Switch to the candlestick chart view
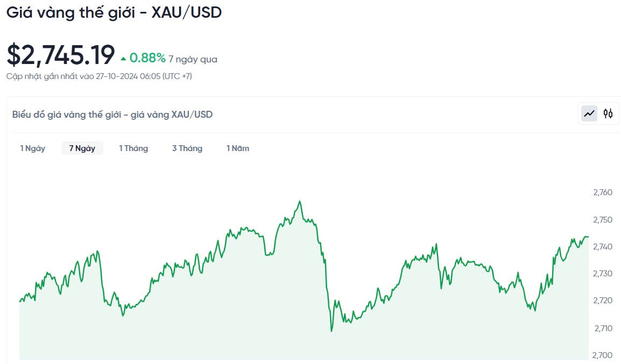This screenshot has height=364, width=621. tap(608, 113)
